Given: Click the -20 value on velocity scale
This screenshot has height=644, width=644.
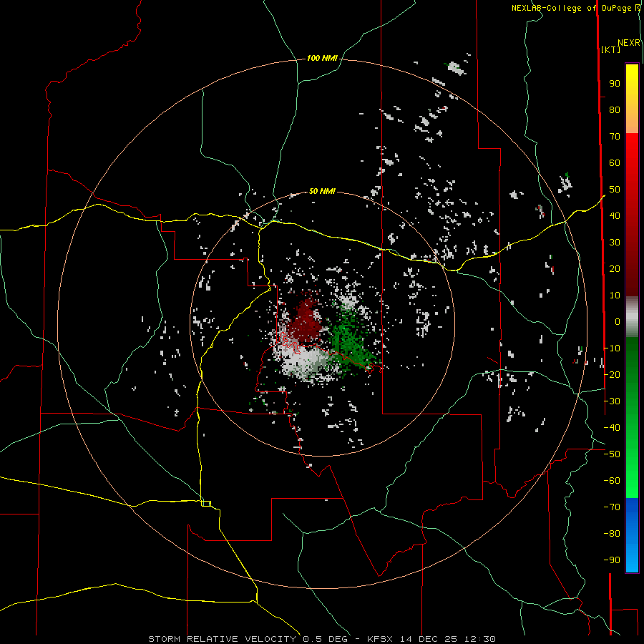Looking at the screenshot, I should 612,375.
